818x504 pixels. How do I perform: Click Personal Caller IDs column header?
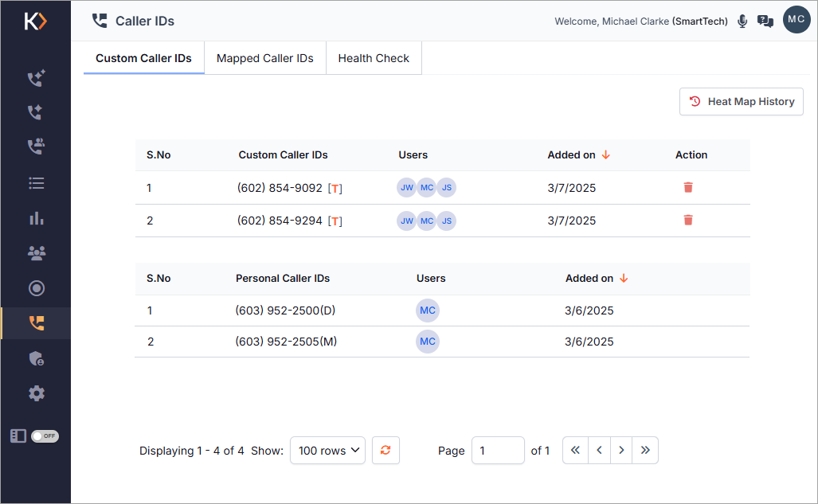283,279
